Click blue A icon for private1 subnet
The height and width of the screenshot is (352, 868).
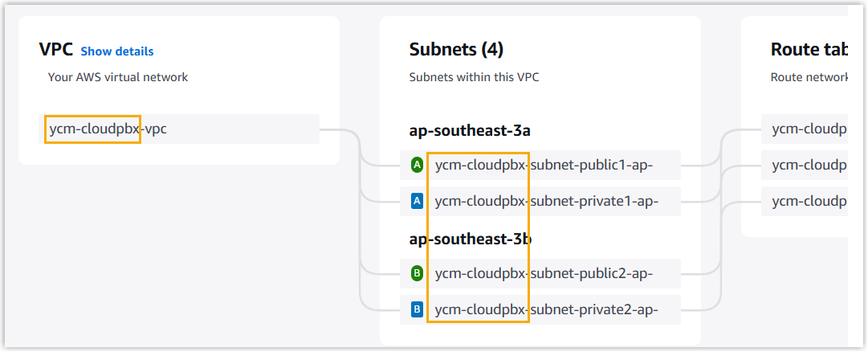pos(417,201)
